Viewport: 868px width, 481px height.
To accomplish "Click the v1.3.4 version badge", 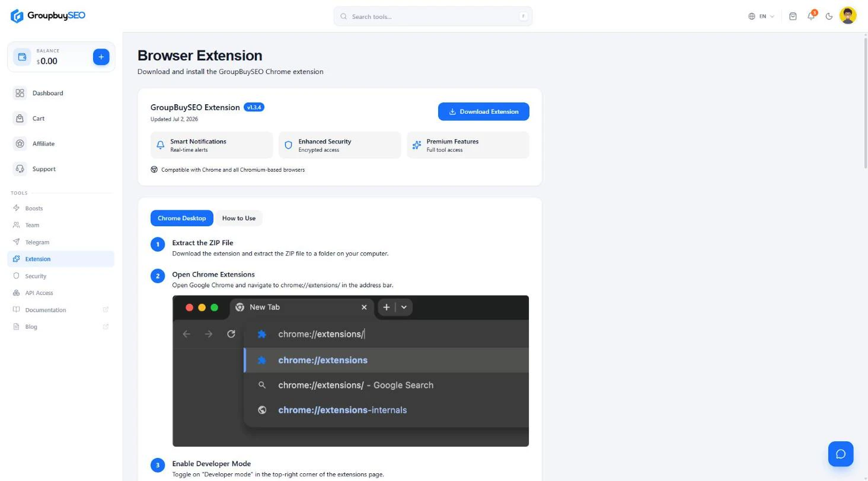I will (x=254, y=107).
